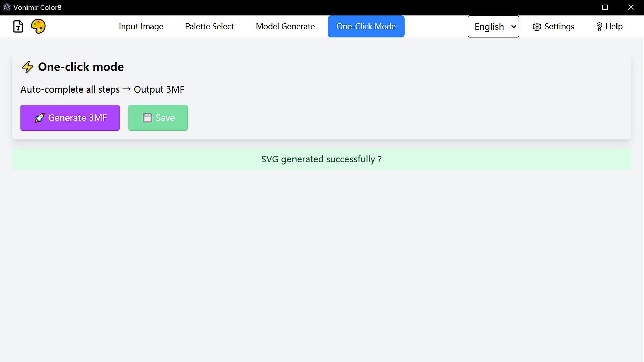Open the Help link

coord(613,26)
